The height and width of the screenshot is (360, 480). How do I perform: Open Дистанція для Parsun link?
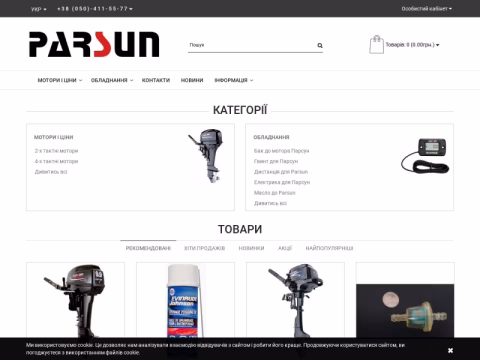click(281, 172)
